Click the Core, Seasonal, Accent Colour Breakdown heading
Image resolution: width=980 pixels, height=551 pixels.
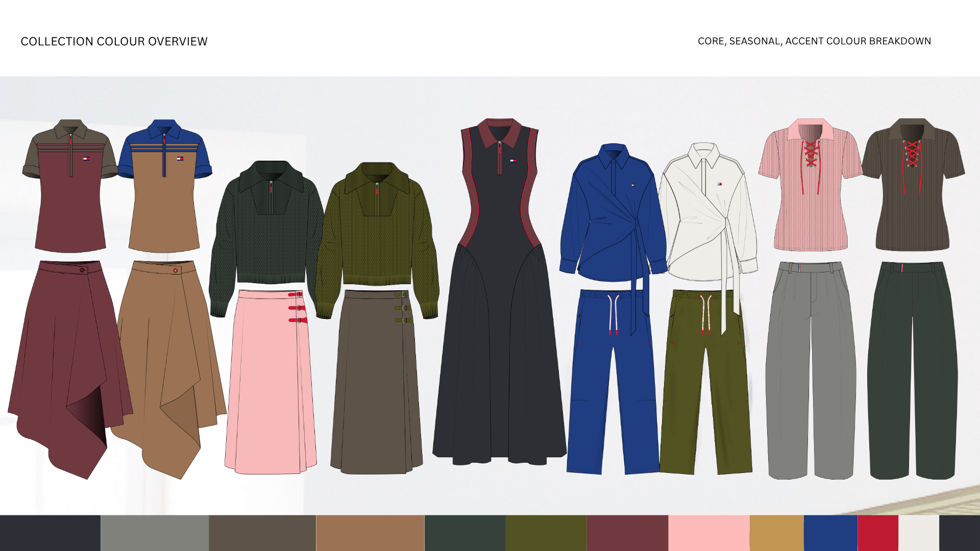[814, 41]
